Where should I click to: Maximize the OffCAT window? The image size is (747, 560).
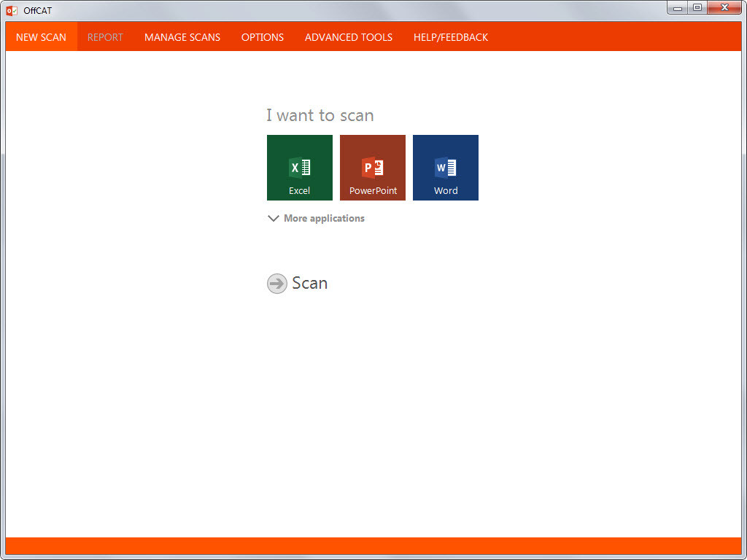[697, 7]
